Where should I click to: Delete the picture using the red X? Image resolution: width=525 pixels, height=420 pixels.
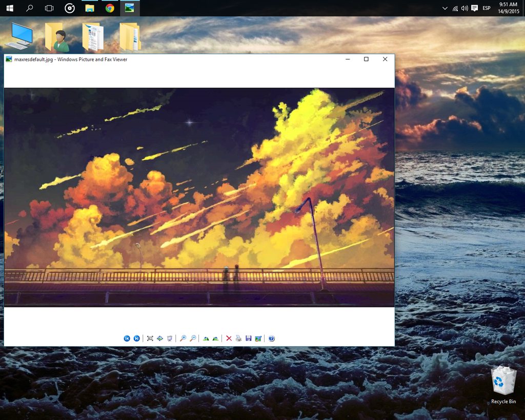click(229, 339)
